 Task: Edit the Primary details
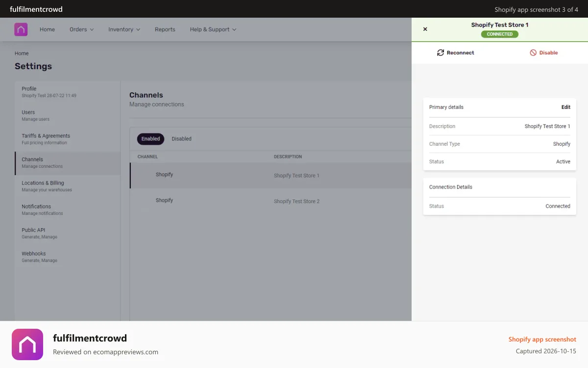pyautogui.click(x=566, y=107)
